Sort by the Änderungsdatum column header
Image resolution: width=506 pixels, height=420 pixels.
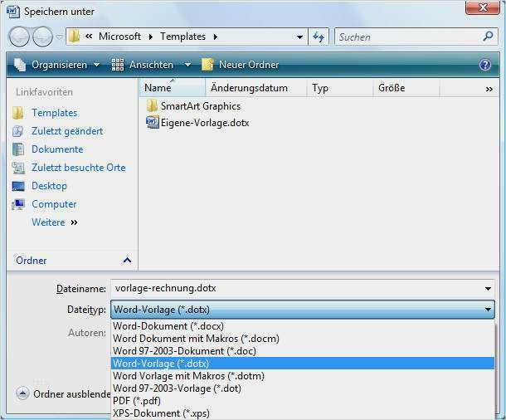(249, 88)
